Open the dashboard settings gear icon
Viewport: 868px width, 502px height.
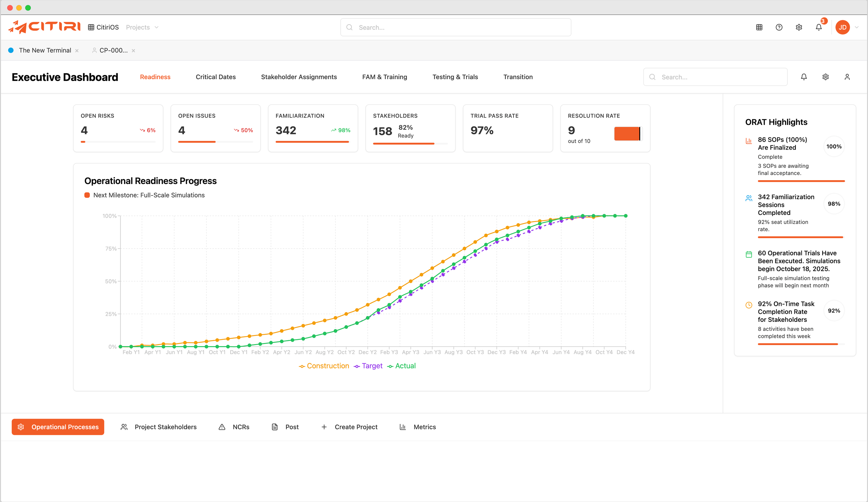(825, 77)
